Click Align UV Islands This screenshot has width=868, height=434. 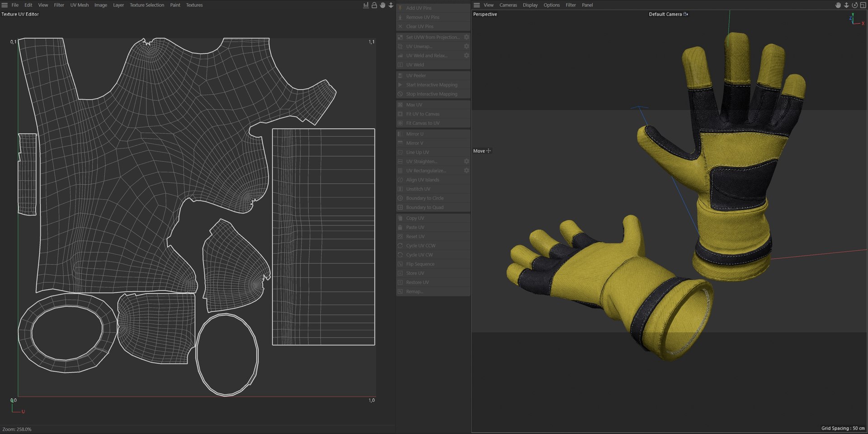(433, 180)
